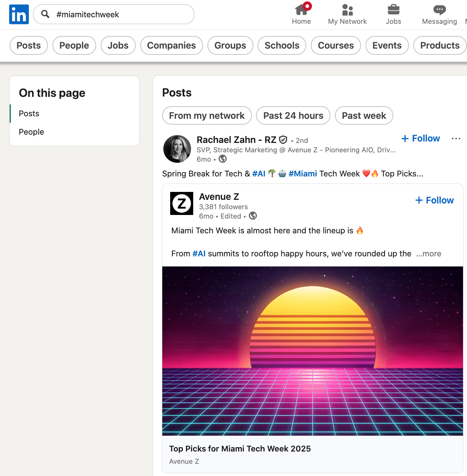Open the post options three-dot menu
Screen dimensions: 467x476
[x=456, y=139]
